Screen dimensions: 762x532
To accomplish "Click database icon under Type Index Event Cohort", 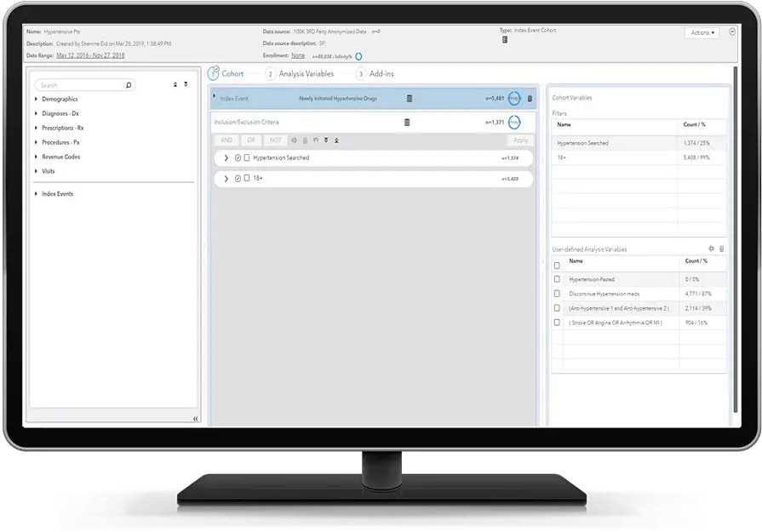I will coord(505,39).
